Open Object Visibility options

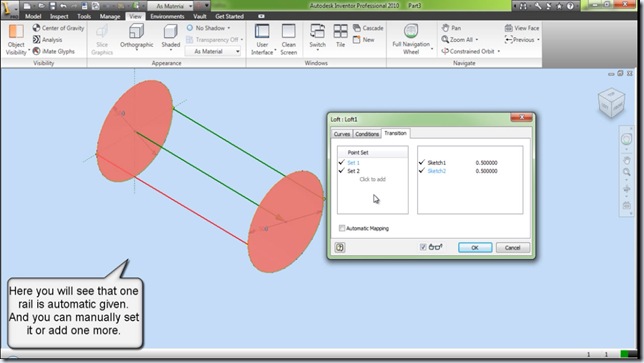(16, 40)
